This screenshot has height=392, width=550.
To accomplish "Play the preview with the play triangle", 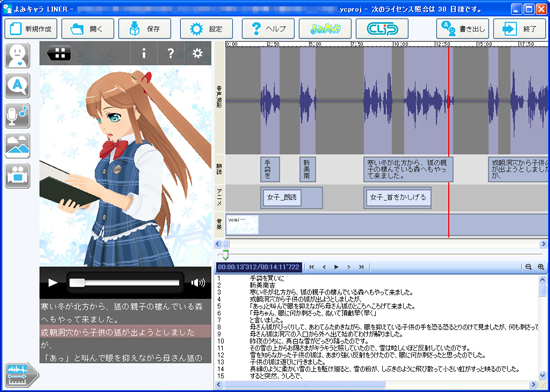I will click(x=53, y=283).
